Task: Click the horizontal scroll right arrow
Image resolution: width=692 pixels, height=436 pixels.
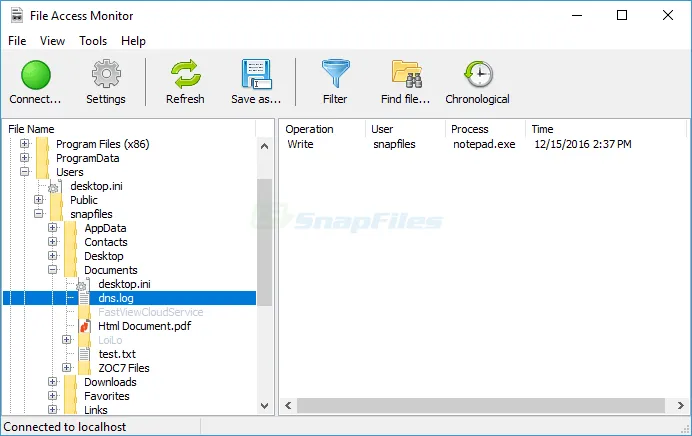Action: (680, 405)
